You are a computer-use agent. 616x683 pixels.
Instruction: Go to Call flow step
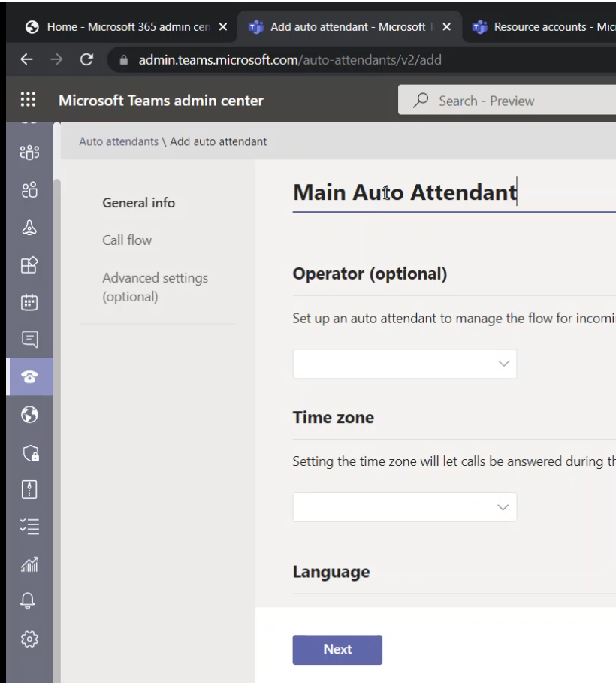point(127,240)
